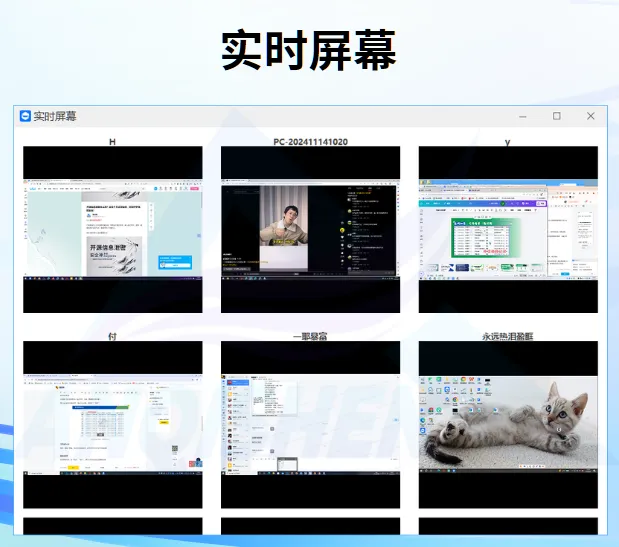Screen dimensions: 619x547
Task: Open the 永远热泪盈眶 cat desktop thumbnail
Action: [508, 425]
